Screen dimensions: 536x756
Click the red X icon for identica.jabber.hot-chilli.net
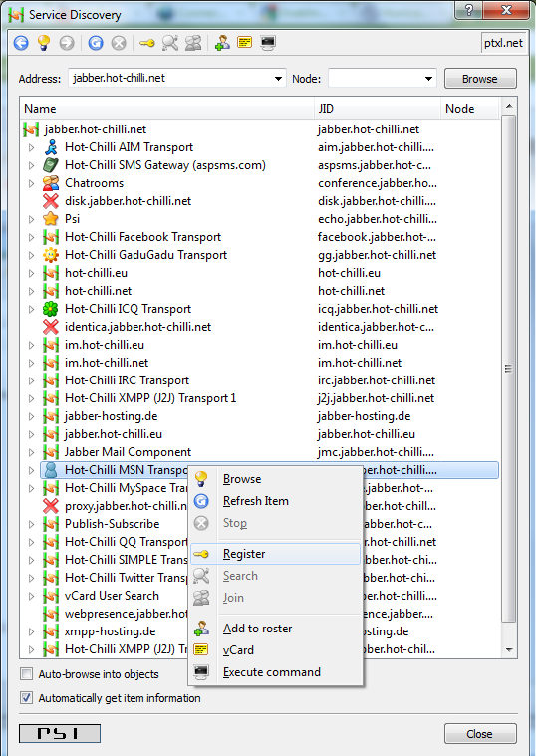(x=51, y=327)
